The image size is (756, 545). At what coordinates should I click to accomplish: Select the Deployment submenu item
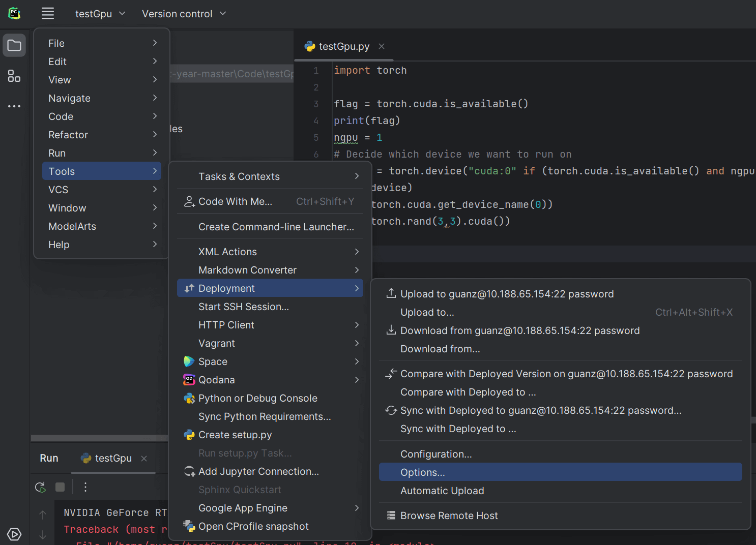coord(270,288)
